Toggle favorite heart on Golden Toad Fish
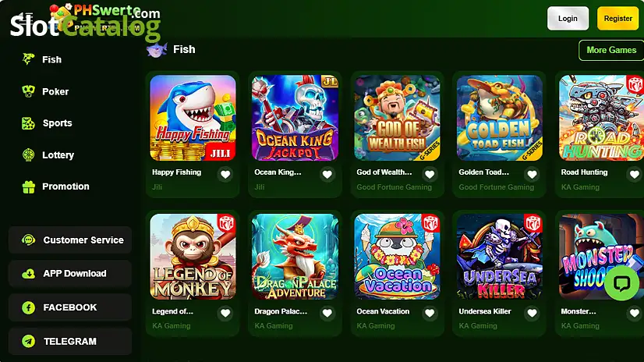This screenshot has height=362, width=644. [x=532, y=175]
